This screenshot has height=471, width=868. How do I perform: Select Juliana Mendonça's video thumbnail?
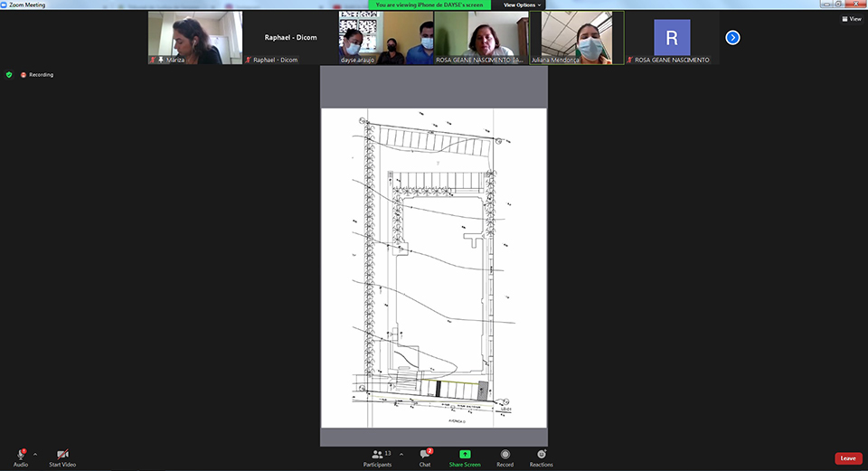(x=576, y=37)
